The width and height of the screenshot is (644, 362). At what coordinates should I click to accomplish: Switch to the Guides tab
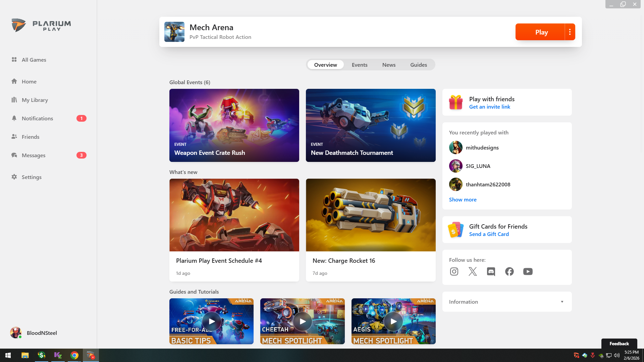click(x=418, y=65)
